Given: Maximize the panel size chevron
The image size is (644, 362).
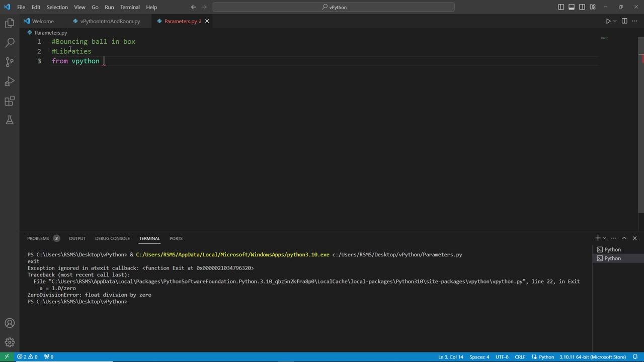Looking at the screenshot, I should click(624, 238).
